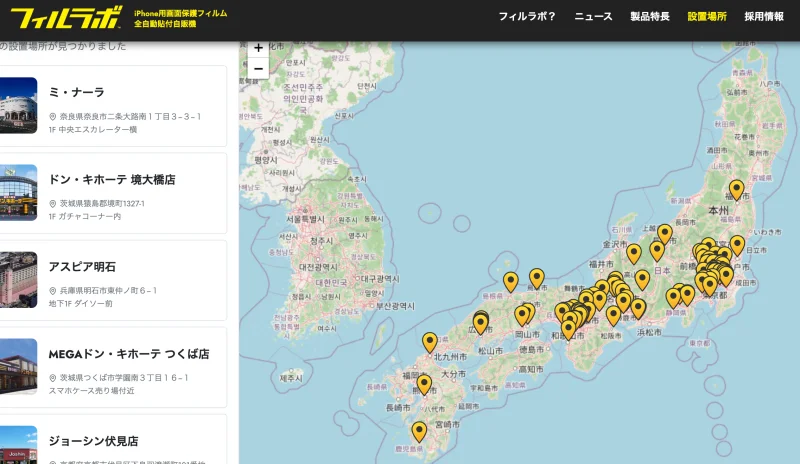Open 採用情報 page
800x464 pixels.
[764, 16]
